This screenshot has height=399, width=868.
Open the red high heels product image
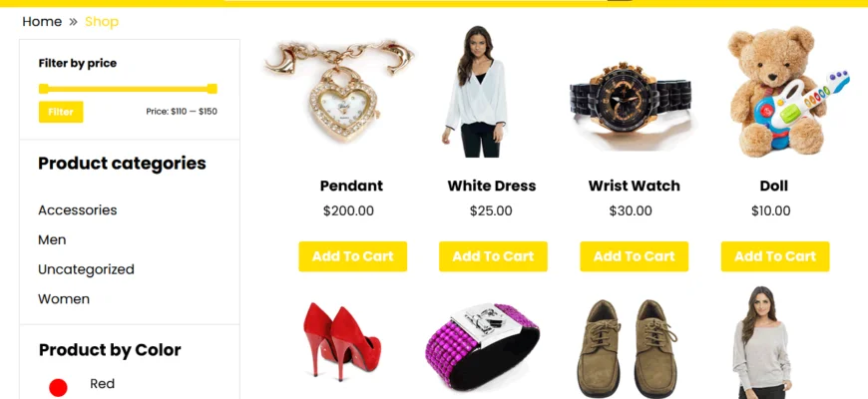click(341, 341)
